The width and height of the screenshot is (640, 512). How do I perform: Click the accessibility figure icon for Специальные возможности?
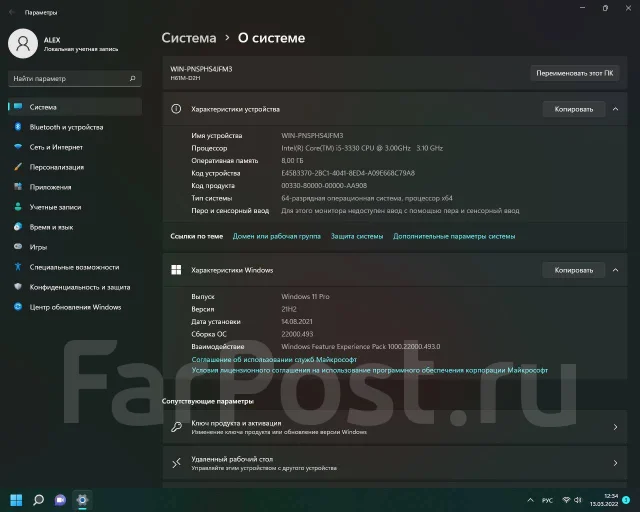pyautogui.click(x=18, y=267)
